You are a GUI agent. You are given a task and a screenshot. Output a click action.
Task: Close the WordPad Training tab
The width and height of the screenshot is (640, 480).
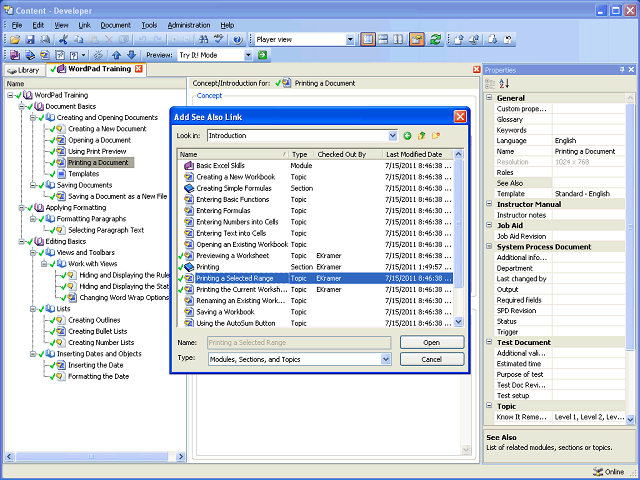[139, 70]
